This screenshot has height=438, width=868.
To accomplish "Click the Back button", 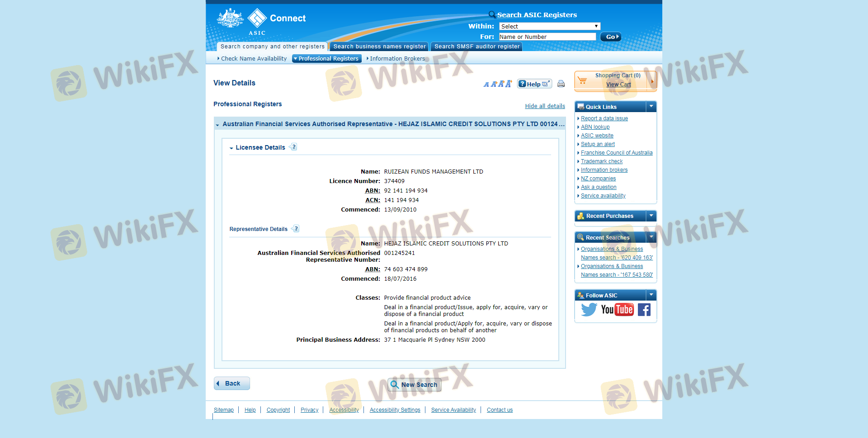I will pyautogui.click(x=232, y=383).
